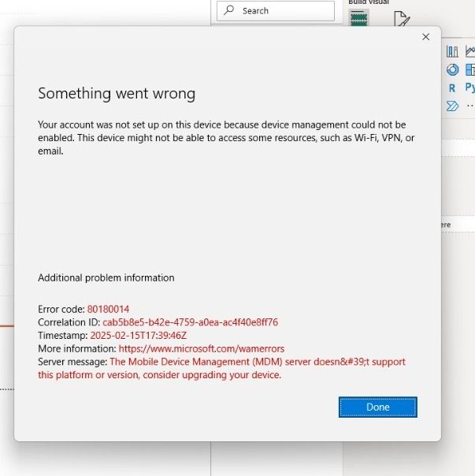This screenshot has height=476, width=475.
Task: Choose the Donut chart visual in Power BI
Action: click(452, 69)
